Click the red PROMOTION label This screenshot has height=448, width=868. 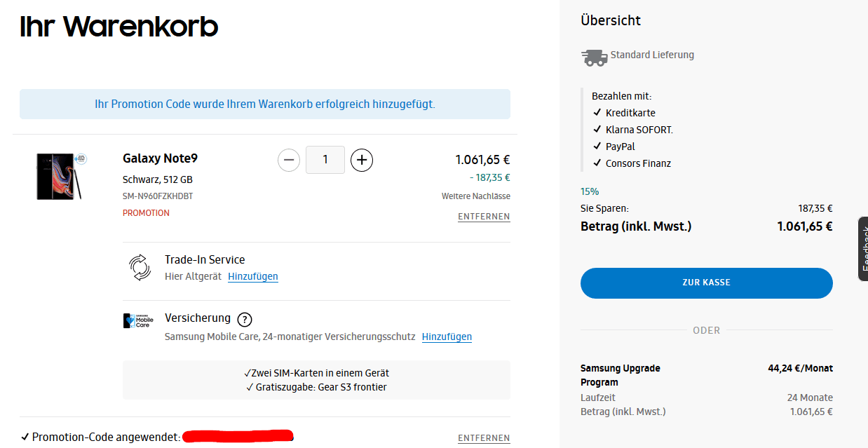point(146,213)
